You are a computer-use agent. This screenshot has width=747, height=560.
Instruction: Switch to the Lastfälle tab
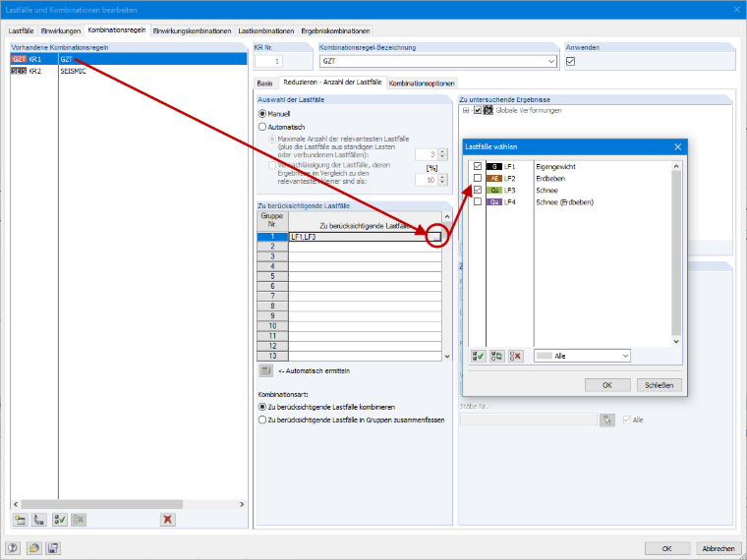coord(21,31)
